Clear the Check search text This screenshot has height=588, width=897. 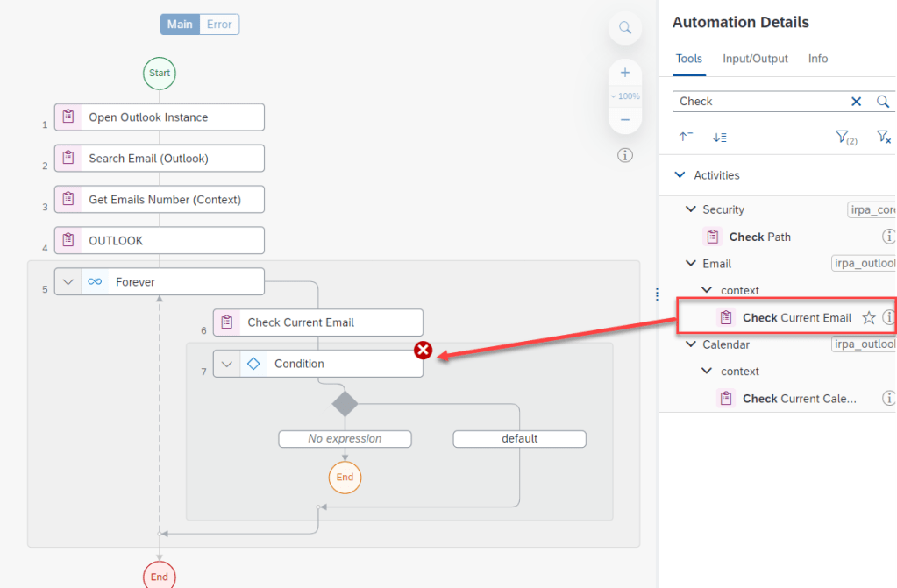click(856, 102)
